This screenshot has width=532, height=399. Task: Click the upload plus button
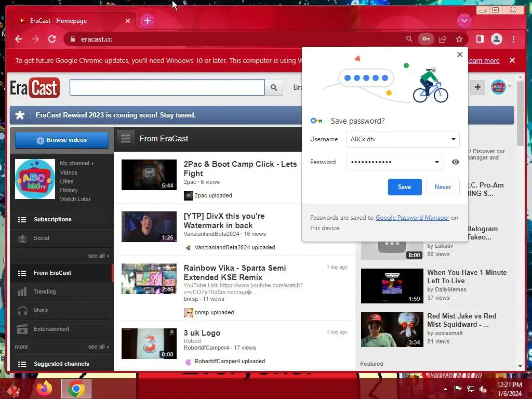[477, 87]
